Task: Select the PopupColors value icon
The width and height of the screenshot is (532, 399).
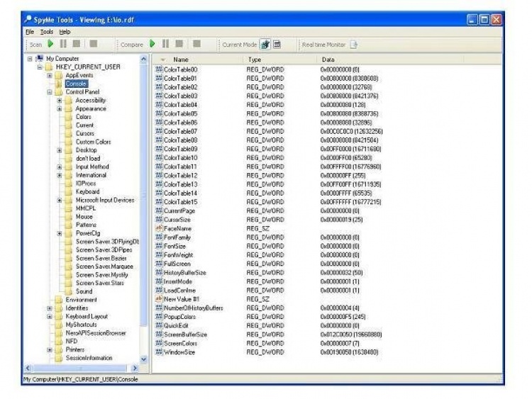Action: coord(159,317)
